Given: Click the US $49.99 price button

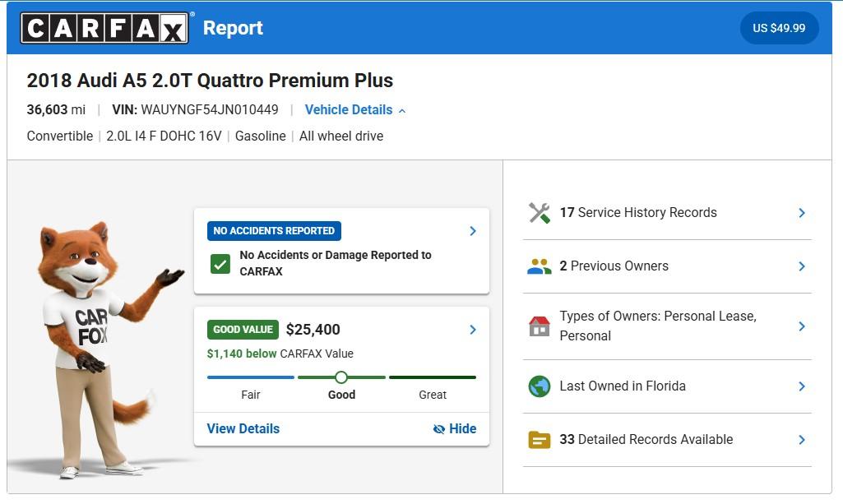Looking at the screenshot, I should pos(779,28).
